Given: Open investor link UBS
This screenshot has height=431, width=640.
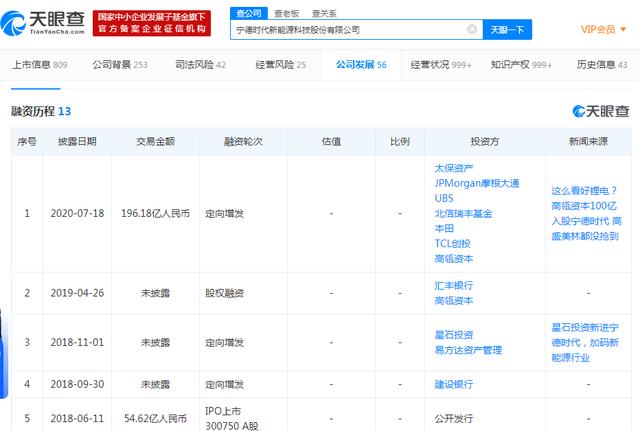Looking at the screenshot, I should 444,198.
